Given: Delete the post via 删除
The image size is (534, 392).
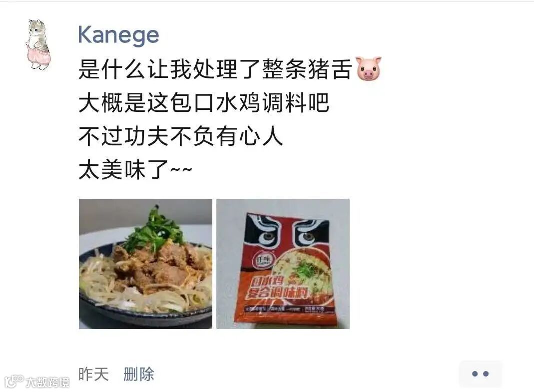Looking at the screenshot, I should (138, 374).
